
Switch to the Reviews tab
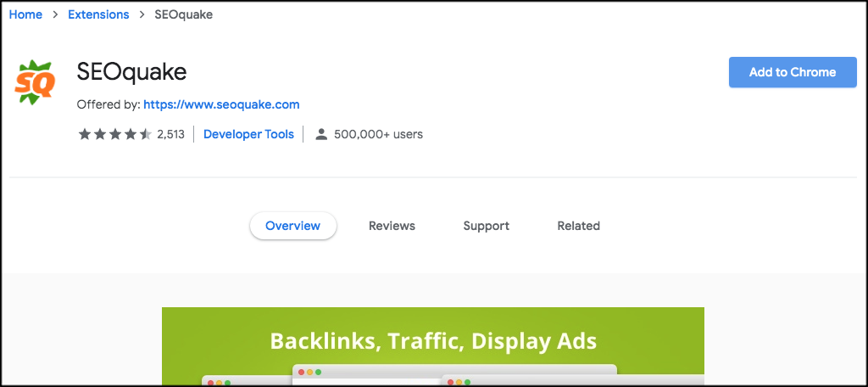pos(392,226)
